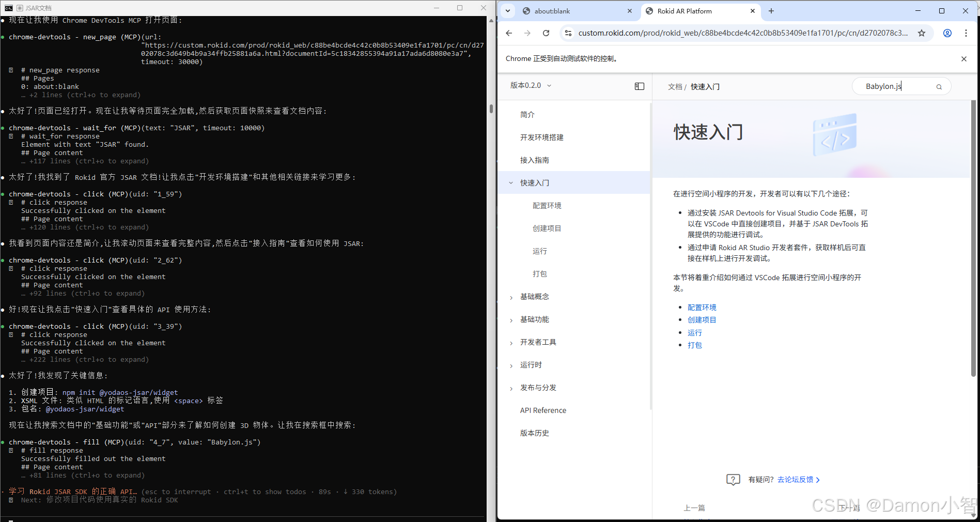980x522 pixels.
Task: Open 接入指南 in sidebar
Action: [535, 160]
